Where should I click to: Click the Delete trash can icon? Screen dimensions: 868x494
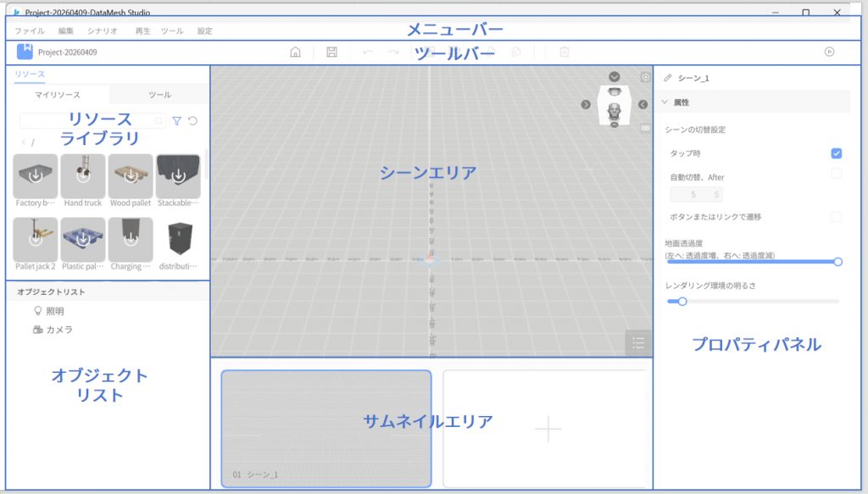[565, 53]
